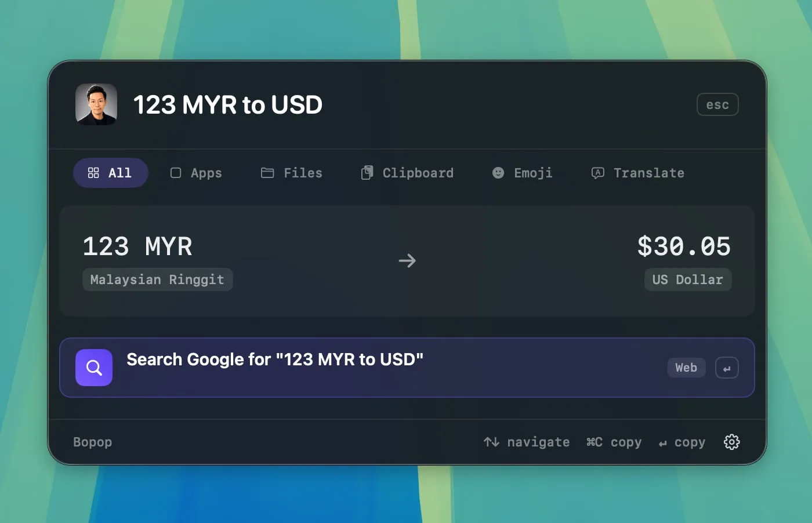Click the US Dollar label
The image size is (812, 523).
[688, 279]
